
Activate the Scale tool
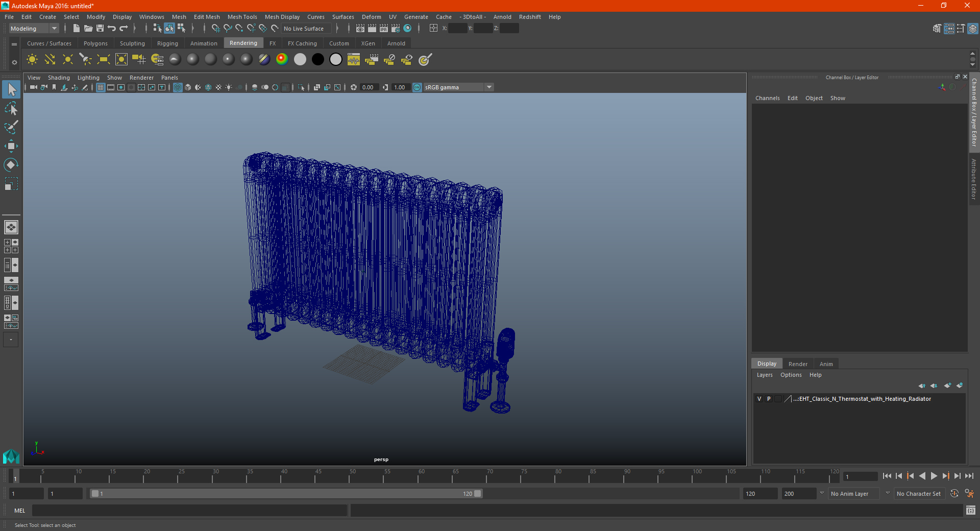tap(11, 183)
